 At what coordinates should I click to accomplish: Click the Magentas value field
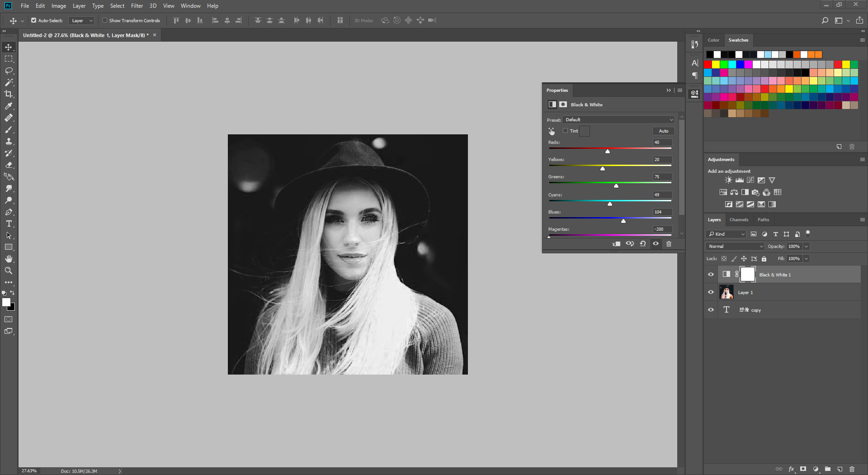click(x=662, y=229)
